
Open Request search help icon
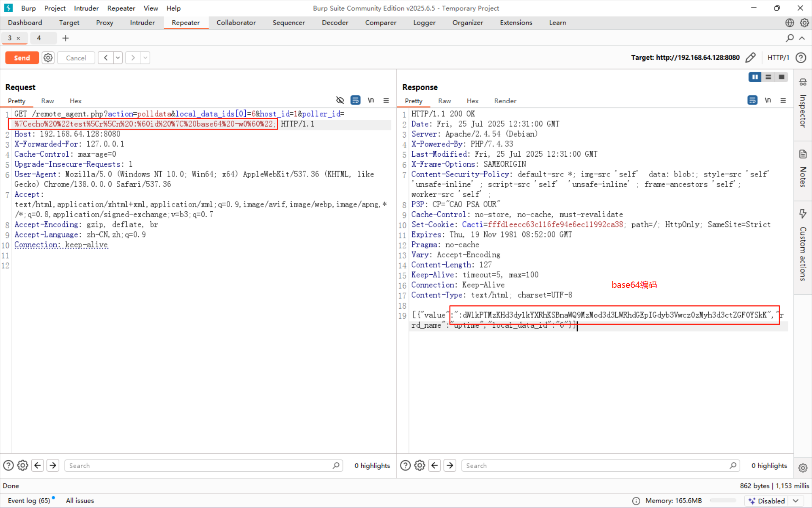[8, 465]
